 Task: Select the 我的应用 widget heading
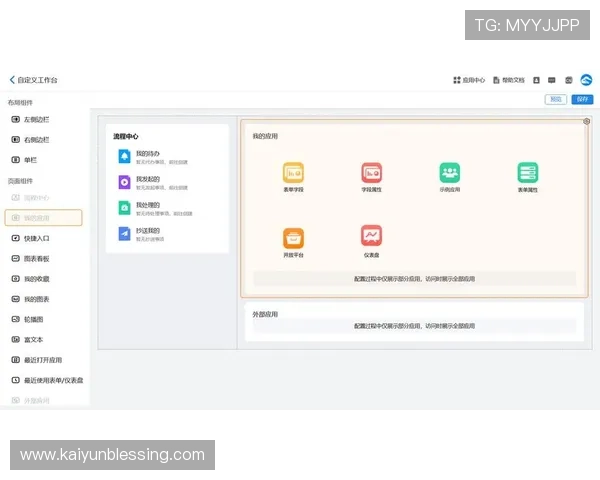point(265,136)
